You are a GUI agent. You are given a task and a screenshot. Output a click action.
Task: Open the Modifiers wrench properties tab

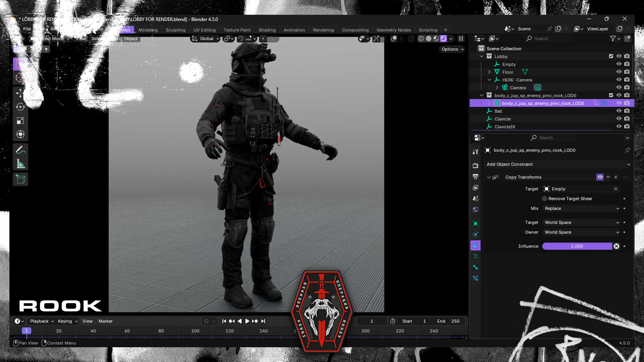point(476,152)
